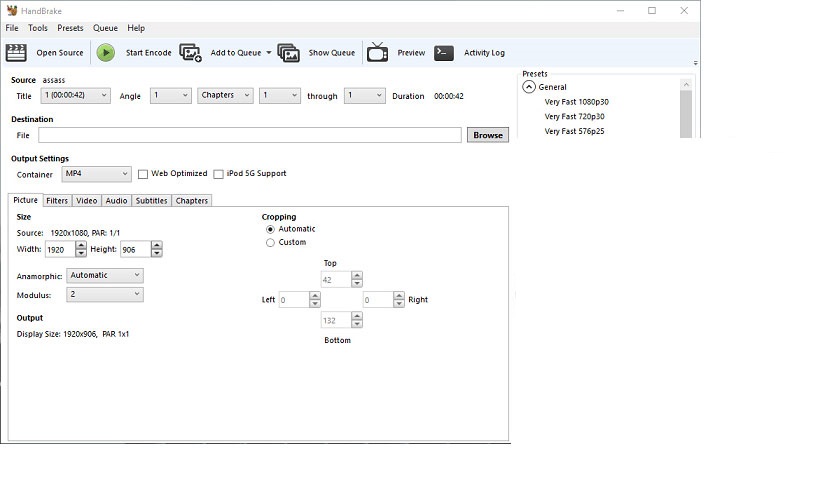Click the Presets scrollbar up arrow
836x484 pixels.
686,84
